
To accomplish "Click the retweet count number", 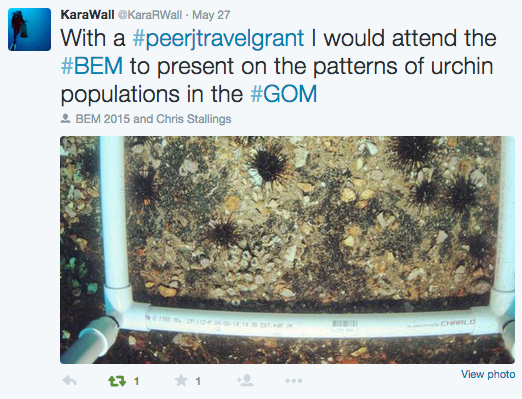I will coord(136,381).
